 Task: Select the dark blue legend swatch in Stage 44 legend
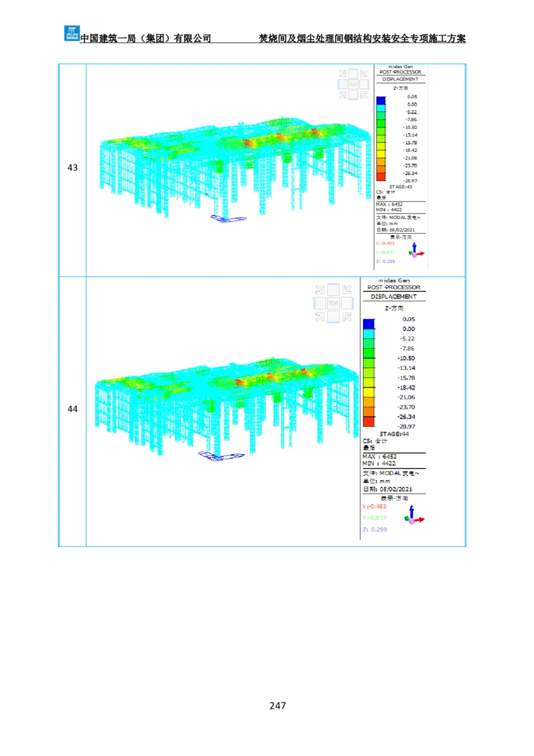click(368, 324)
